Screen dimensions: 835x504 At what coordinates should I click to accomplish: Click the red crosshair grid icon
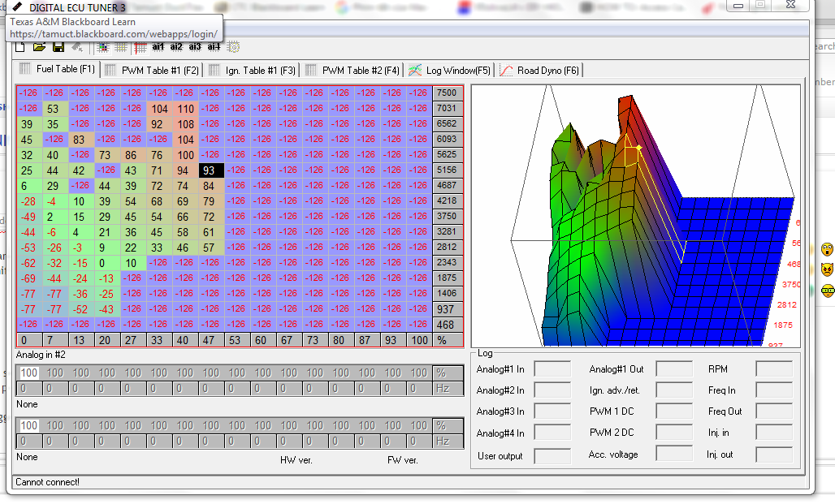point(141,47)
